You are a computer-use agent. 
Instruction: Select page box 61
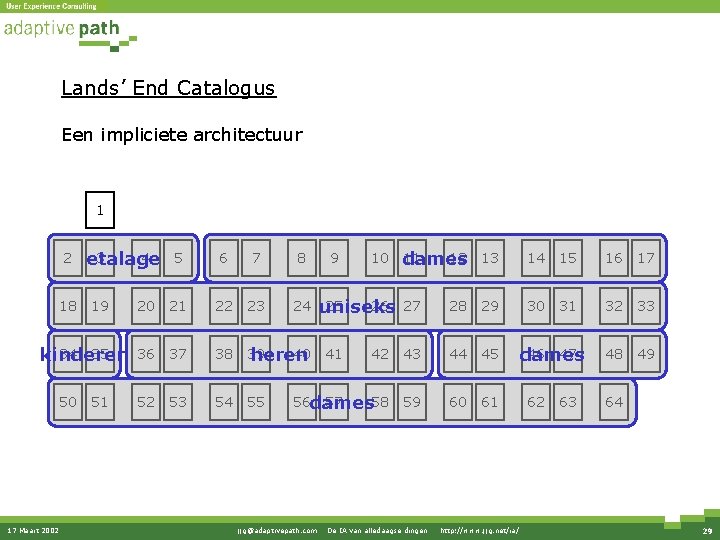[490, 402]
